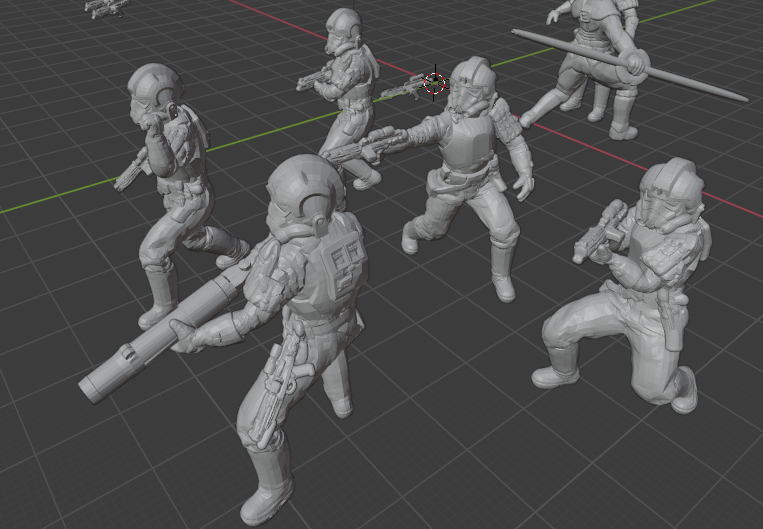Click the red-white 3D cursor

point(435,83)
